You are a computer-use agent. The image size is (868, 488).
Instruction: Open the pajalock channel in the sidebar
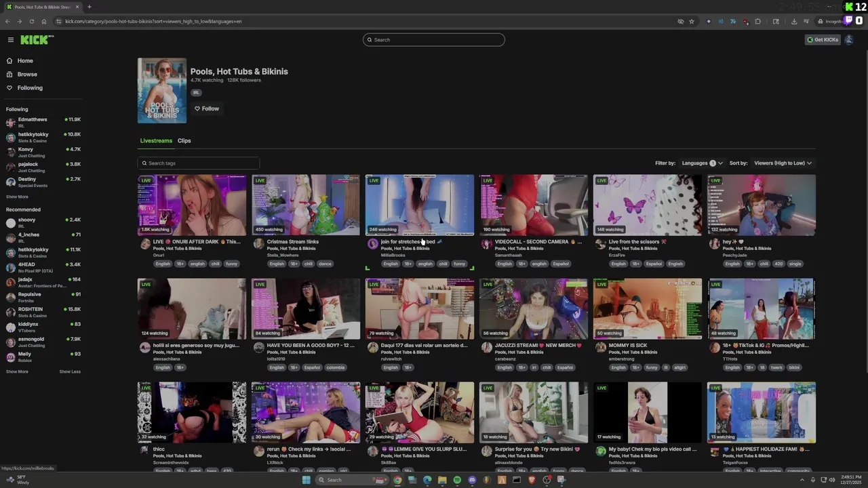pyautogui.click(x=43, y=167)
